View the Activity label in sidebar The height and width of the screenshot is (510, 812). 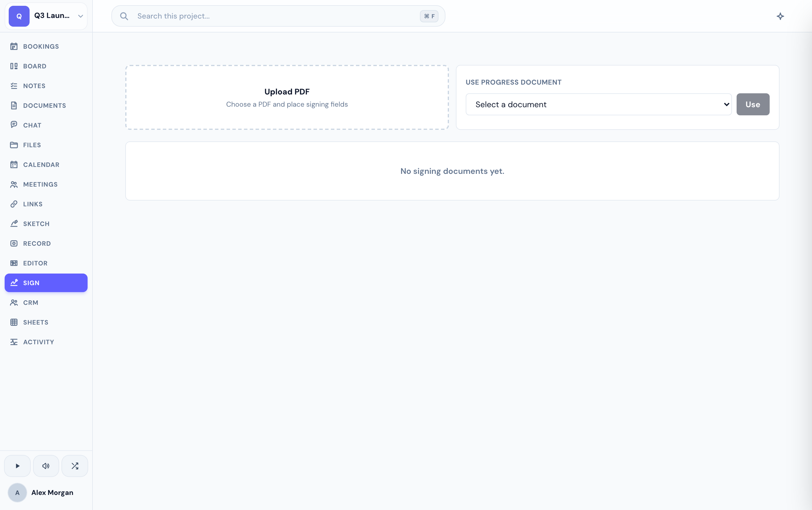(39, 342)
